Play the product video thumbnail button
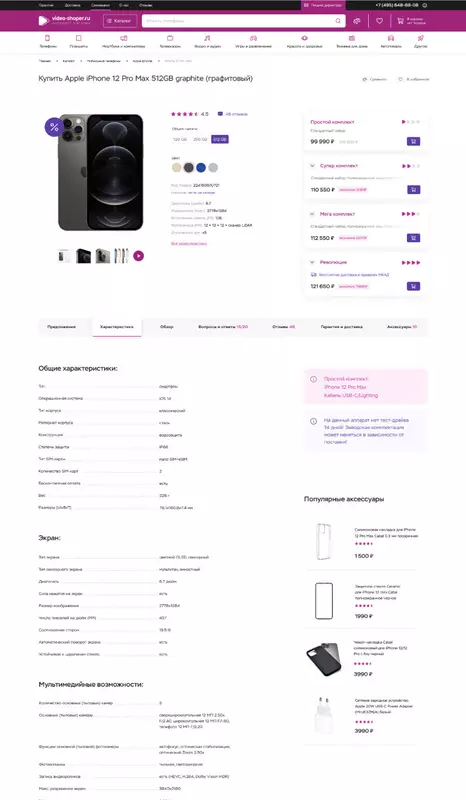466x800 pixels. (x=138, y=256)
